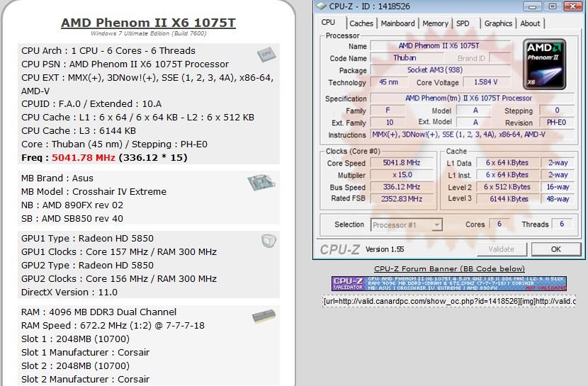Click the SB : AMD SB850 rev 40 line
The image size is (588, 386).
72,218
